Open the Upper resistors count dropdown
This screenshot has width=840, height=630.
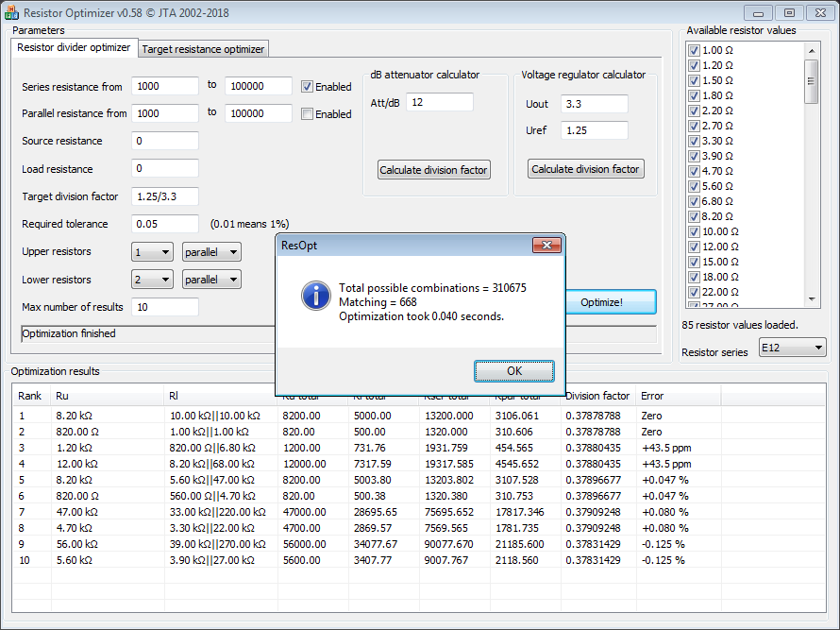click(153, 252)
